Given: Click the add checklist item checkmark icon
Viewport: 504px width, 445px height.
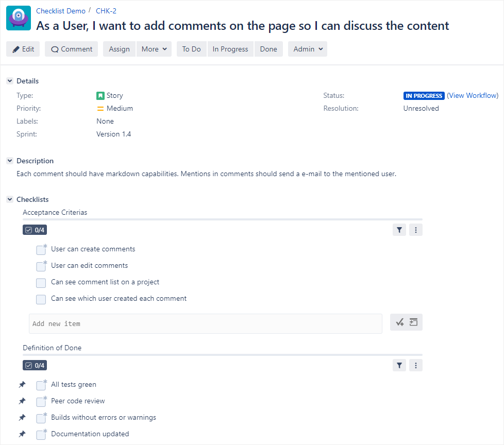Looking at the screenshot, I should [x=400, y=322].
